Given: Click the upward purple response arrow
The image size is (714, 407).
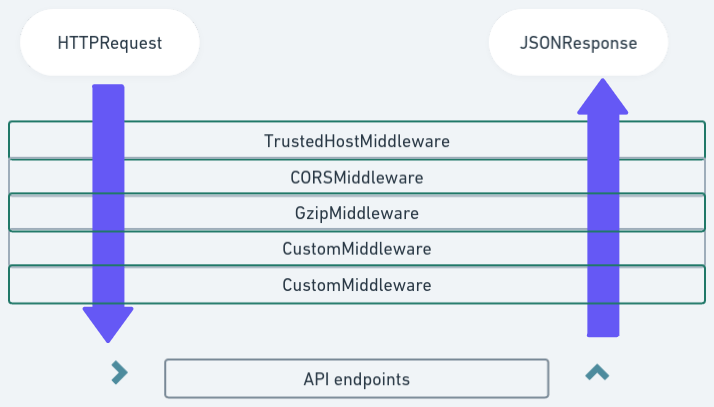Looking at the screenshot, I should [x=603, y=208].
